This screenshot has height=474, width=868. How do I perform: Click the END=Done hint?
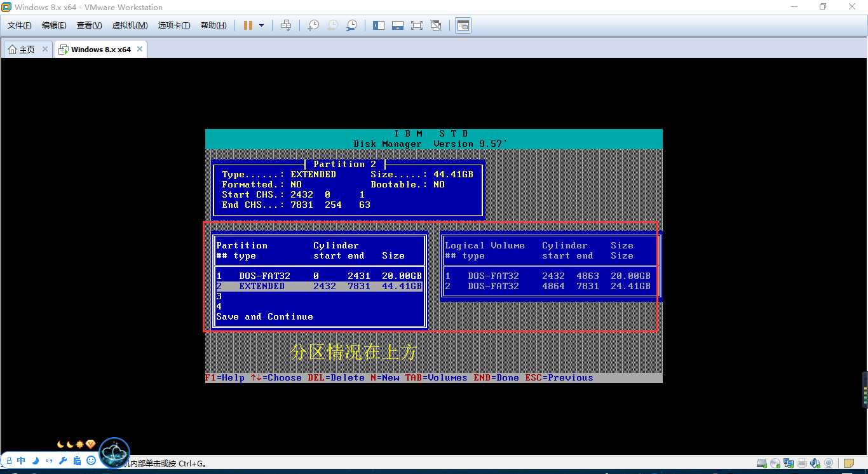(496, 377)
